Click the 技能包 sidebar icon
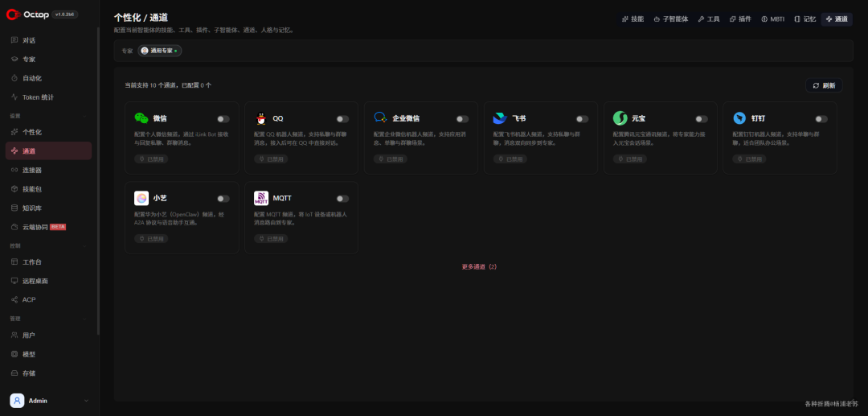868x416 pixels. tap(14, 189)
